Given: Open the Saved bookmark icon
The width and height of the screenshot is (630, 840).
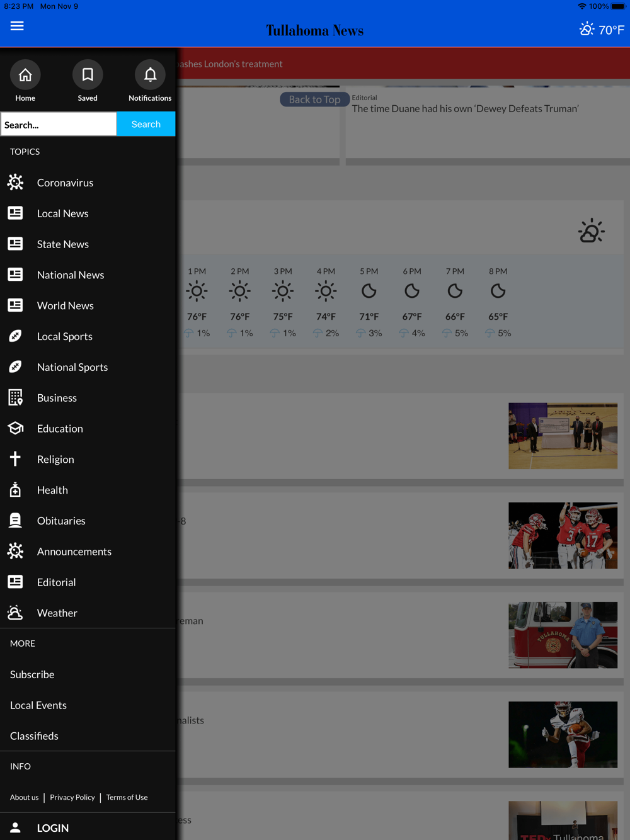Looking at the screenshot, I should coord(88,75).
